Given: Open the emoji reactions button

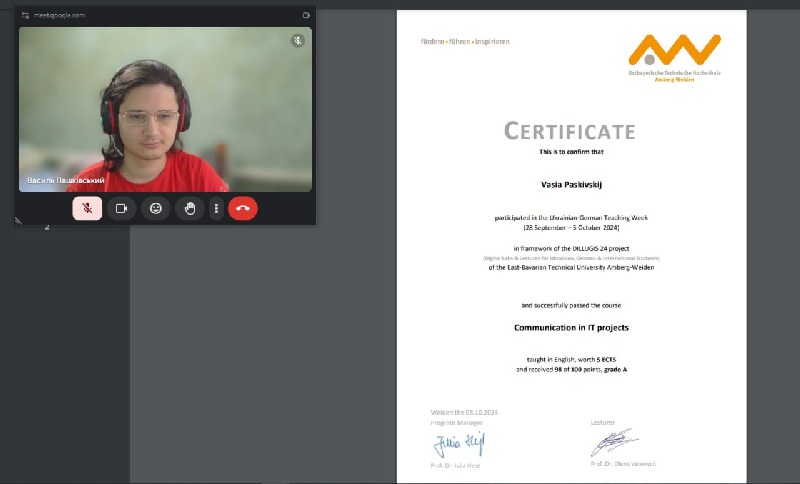Looking at the screenshot, I should tap(155, 208).
